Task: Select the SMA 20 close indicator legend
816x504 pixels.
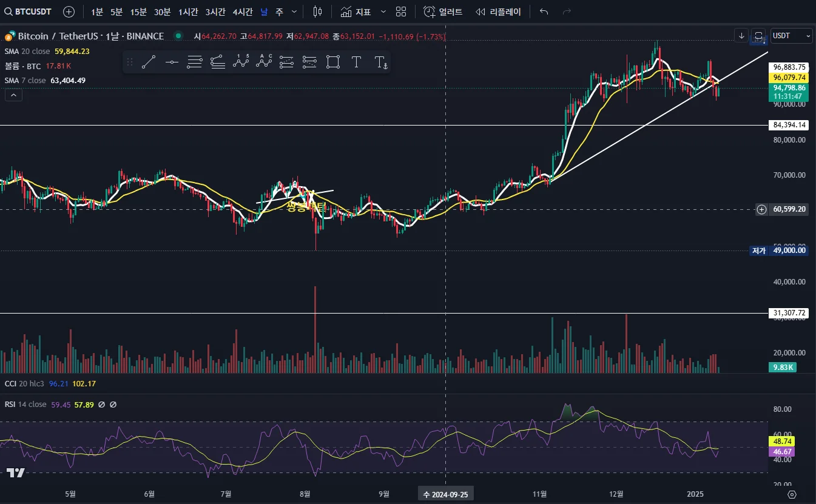Action: (47, 52)
